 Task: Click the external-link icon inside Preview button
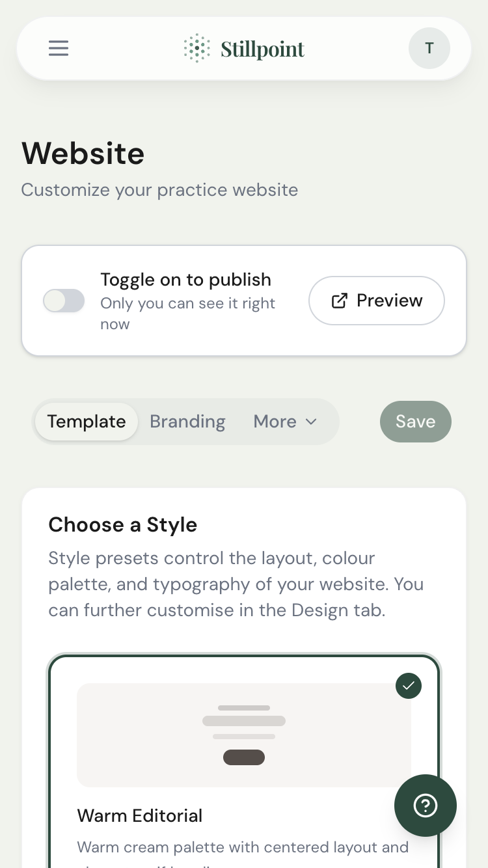[340, 300]
